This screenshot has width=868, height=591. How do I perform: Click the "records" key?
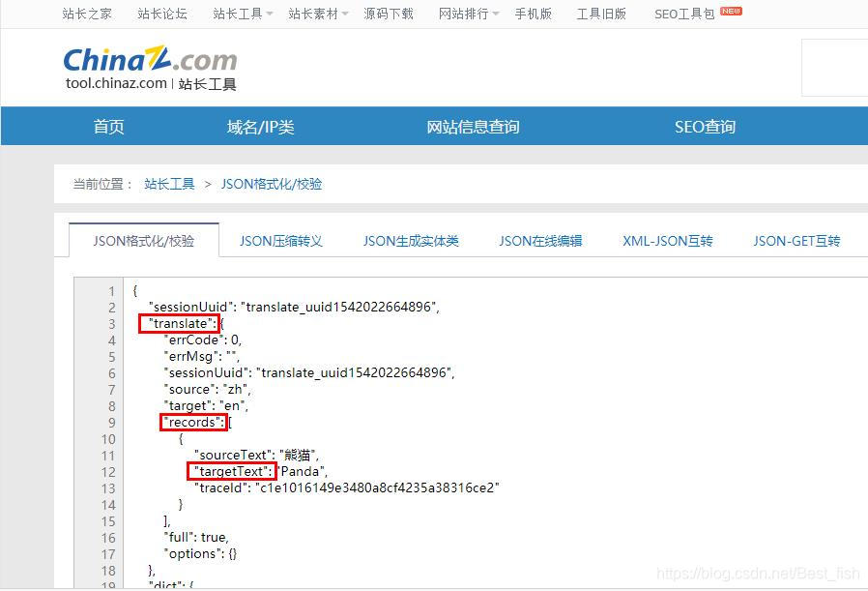192,423
